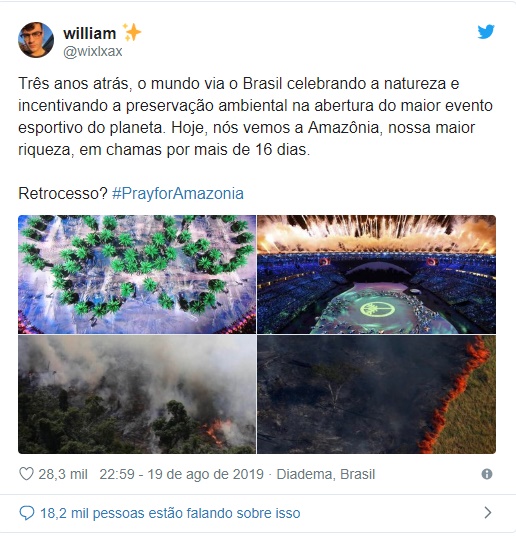This screenshot has height=537, width=516.
Task: Like the tweet with the heart icon
Action: coord(26,474)
